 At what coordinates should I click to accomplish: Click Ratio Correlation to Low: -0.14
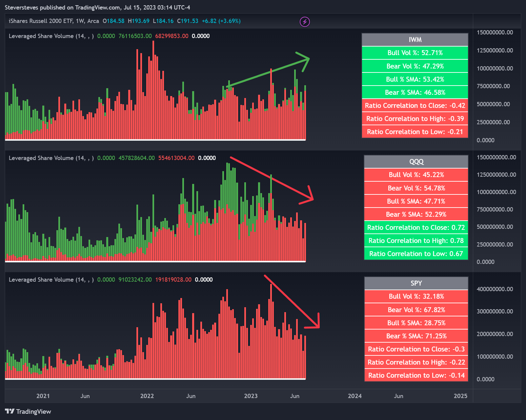416,375
